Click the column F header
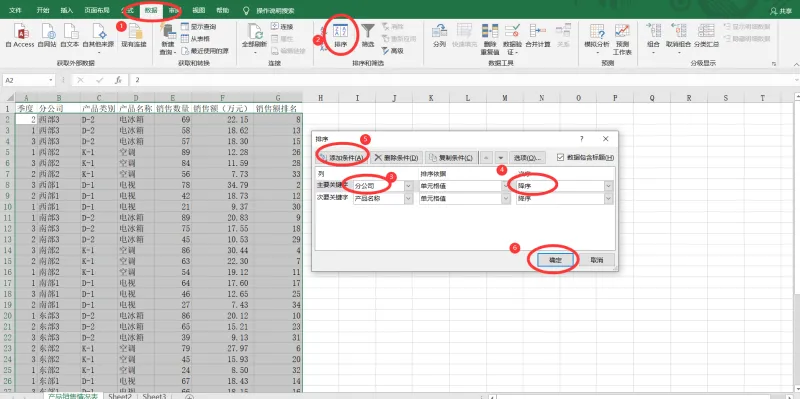Viewport: 800px width, 399px height. click(222, 98)
